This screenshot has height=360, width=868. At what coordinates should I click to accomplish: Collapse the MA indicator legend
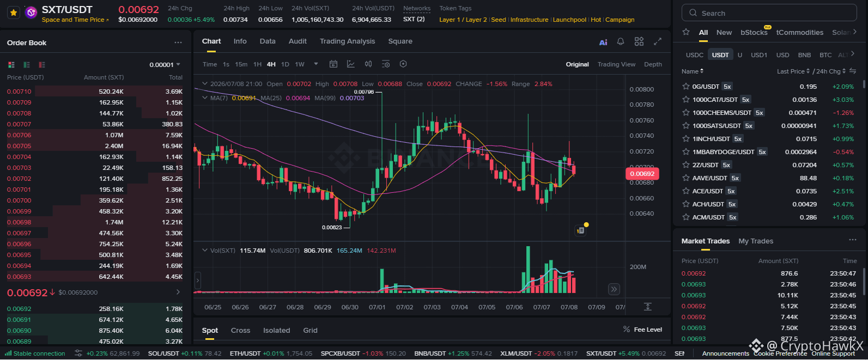pos(205,98)
